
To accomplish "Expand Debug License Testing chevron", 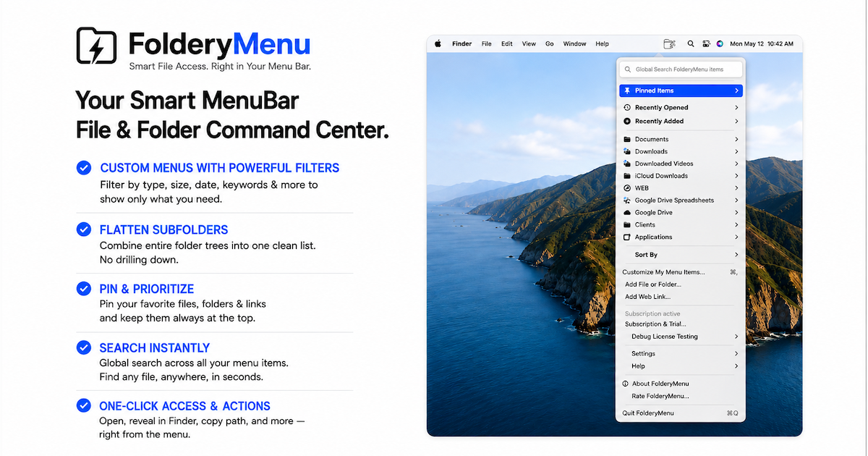I will point(736,337).
